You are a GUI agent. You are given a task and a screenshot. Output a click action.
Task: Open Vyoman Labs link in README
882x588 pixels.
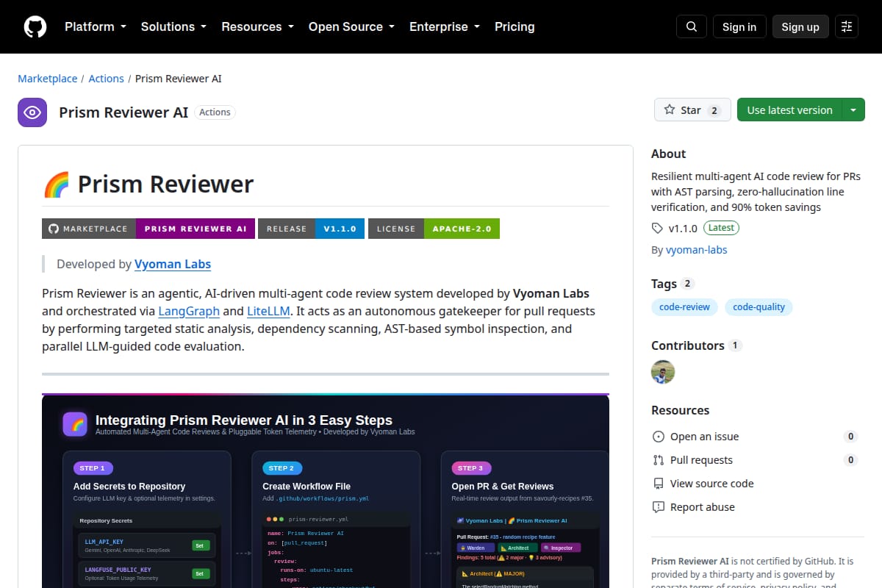click(173, 264)
